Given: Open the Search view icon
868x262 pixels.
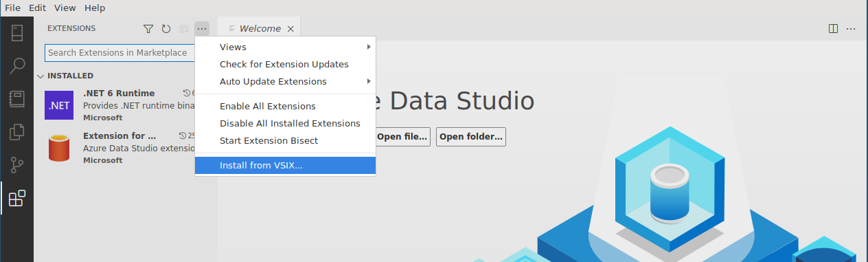Looking at the screenshot, I should click(16, 66).
